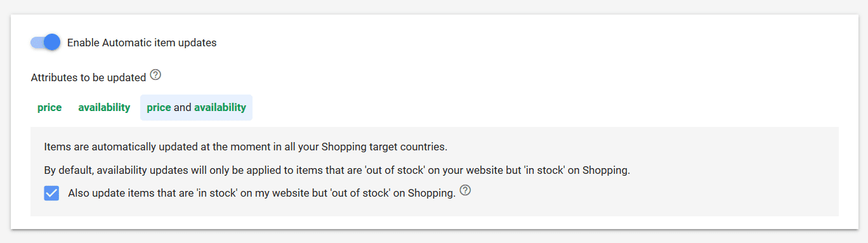Click the 'Also update items' checkbox label text
Screen dimensions: 868x243
click(261, 194)
